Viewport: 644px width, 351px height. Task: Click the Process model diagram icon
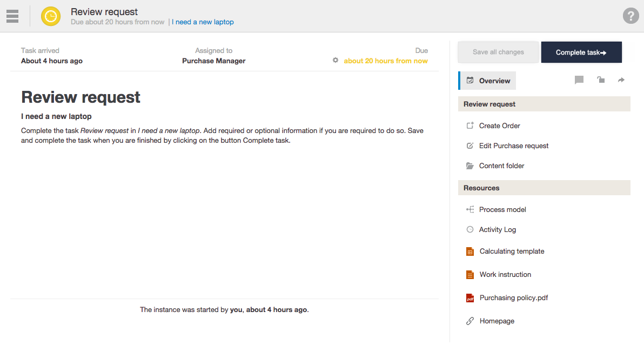470,209
